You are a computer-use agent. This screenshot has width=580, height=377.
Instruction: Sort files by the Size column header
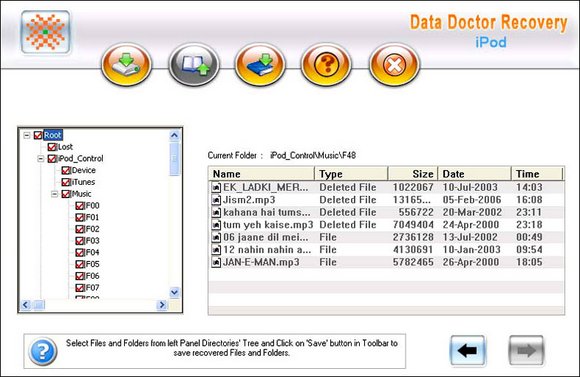click(x=413, y=174)
